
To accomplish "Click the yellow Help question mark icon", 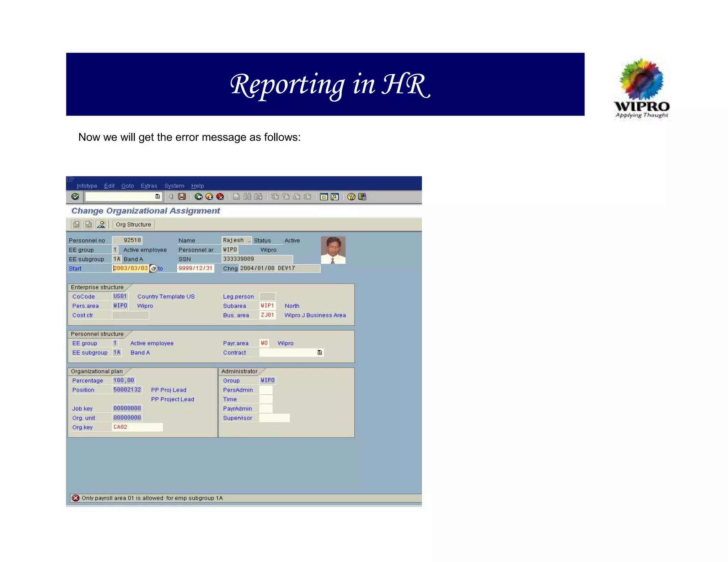I will click(351, 196).
